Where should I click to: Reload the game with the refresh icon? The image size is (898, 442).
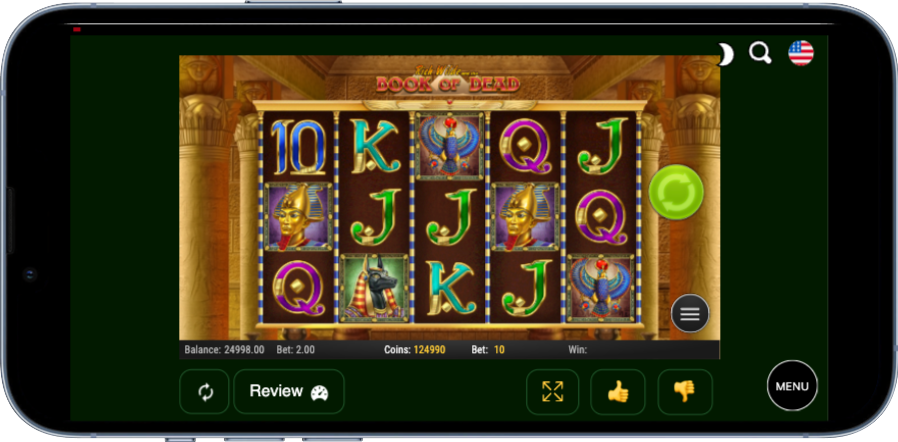pyautogui.click(x=204, y=392)
